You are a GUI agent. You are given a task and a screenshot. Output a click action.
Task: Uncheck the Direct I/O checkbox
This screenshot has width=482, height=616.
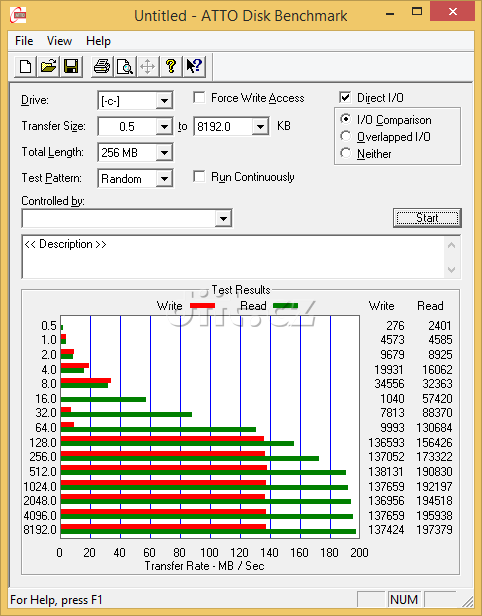(345, 97)
